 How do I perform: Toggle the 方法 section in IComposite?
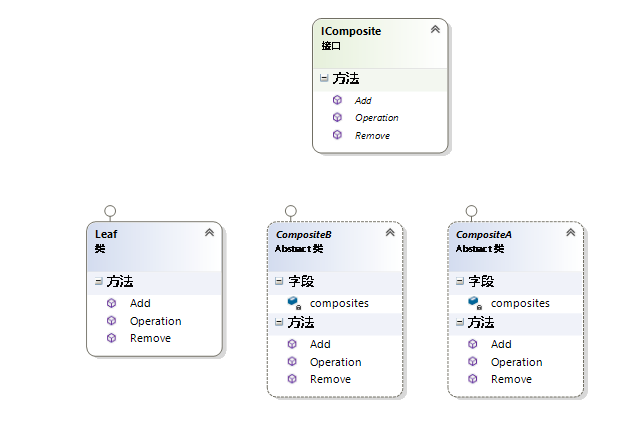tap(324, 78)
